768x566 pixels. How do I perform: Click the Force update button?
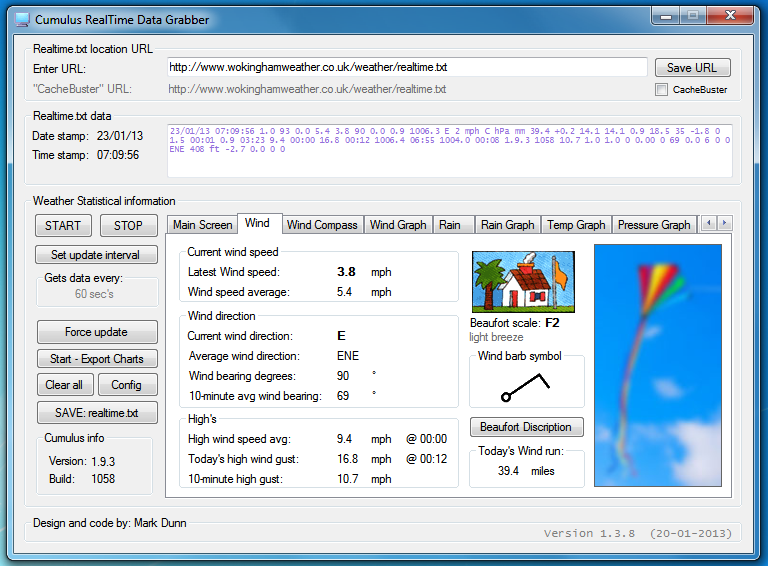[x=97, y=332]
